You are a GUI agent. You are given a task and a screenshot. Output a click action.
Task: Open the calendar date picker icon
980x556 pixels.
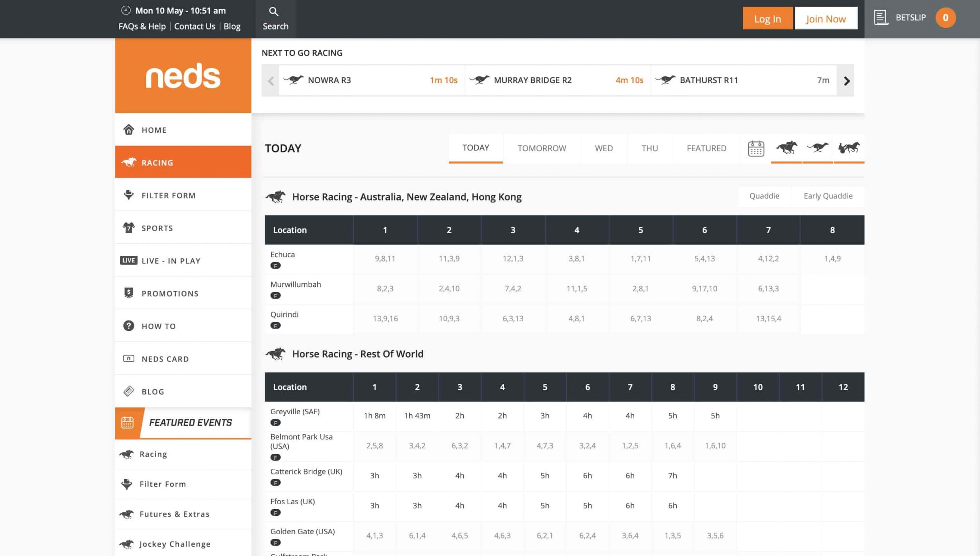[x=756, y=148]
